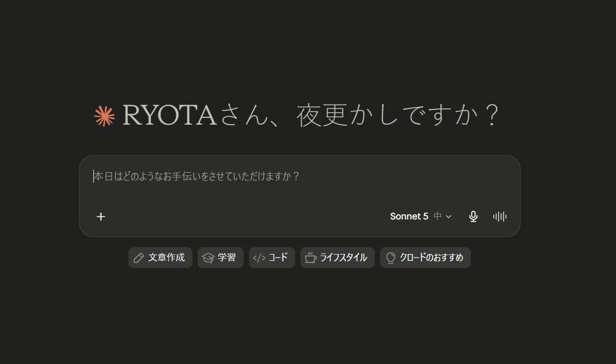Click the plus attach icon
Viewport: 616px width, 364px height.
point(101,216)
